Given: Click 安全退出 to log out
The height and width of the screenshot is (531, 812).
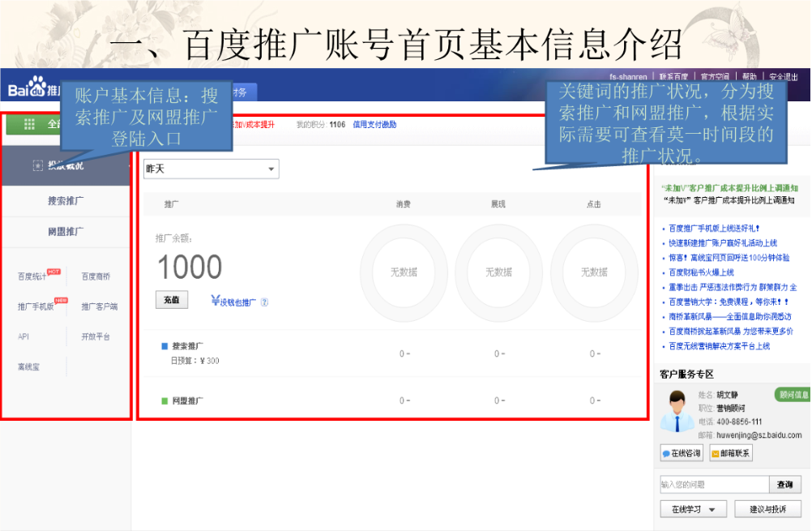Looking at the screenshot, I should (x=784, y=77).
